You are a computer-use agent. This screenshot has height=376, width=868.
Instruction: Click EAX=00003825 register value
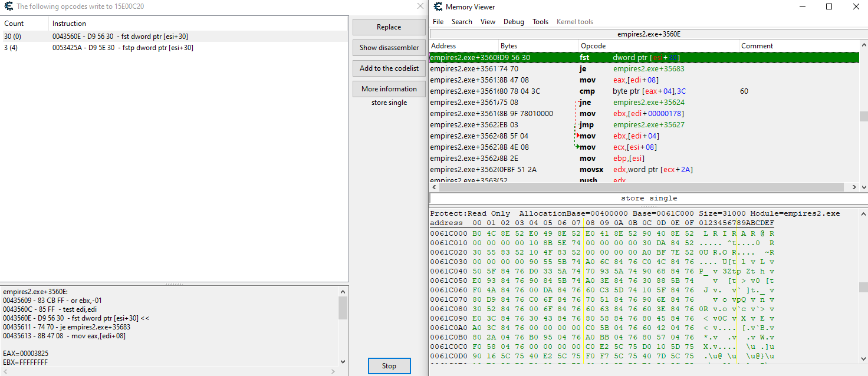25,354
